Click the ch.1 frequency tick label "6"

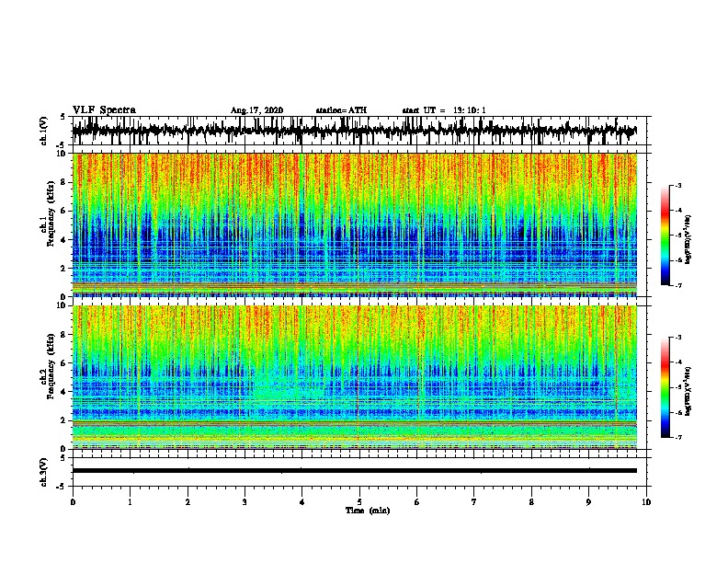coord(64,211)
